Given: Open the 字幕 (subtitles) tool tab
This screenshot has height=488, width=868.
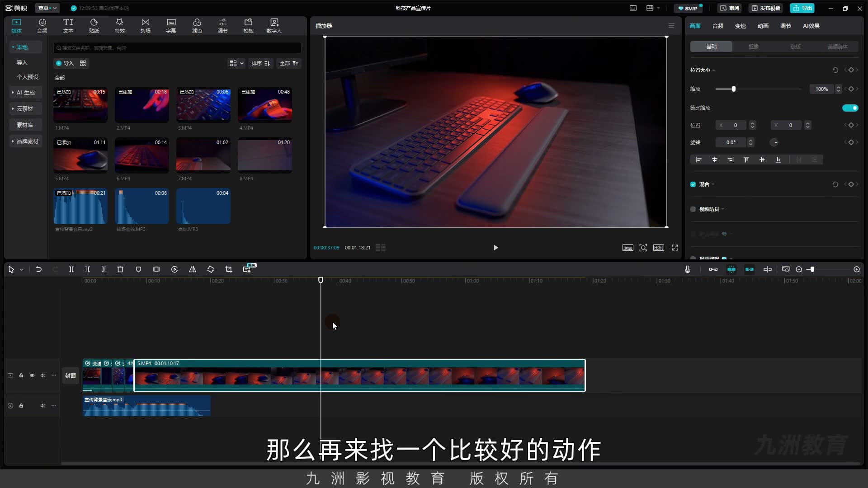Looking at the screenshot, I should 171,26.
